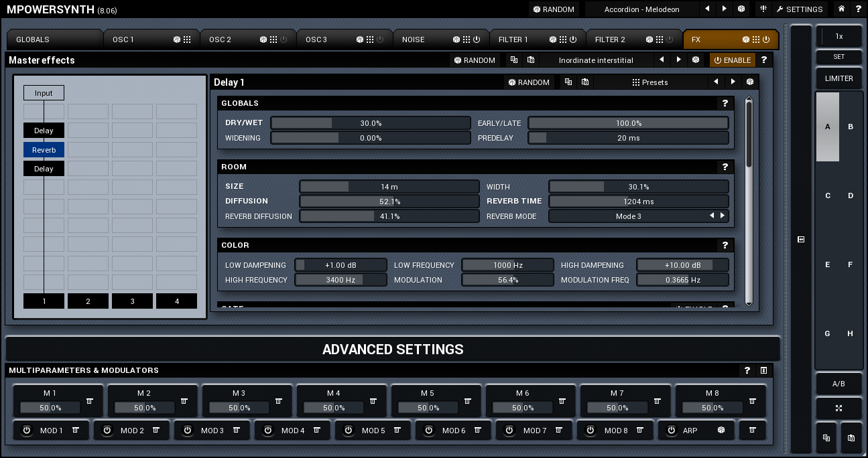Switch to the FILTER 1 tab

click(x=513, y=40)
